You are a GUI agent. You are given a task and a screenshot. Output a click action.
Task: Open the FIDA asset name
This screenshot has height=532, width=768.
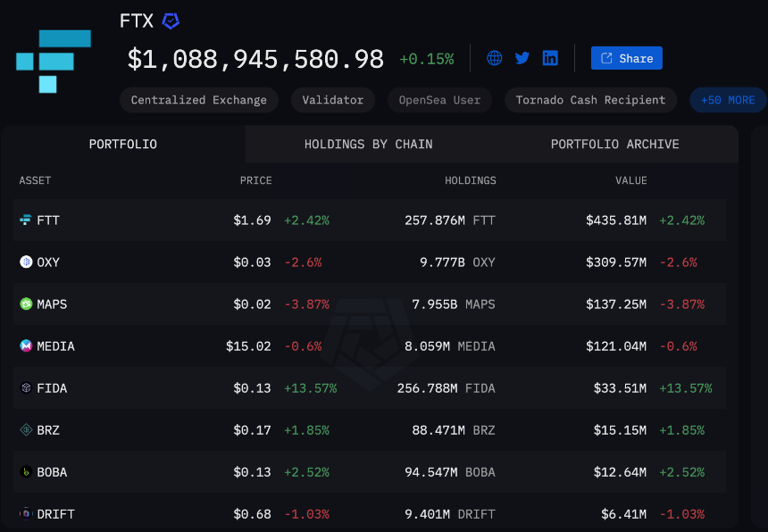click(x=52, y=388)
